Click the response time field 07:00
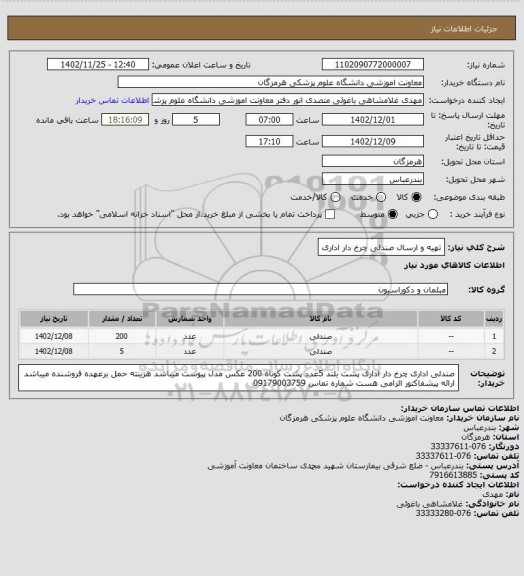Viewport: 524px width, 576px height. pos(269,120)
